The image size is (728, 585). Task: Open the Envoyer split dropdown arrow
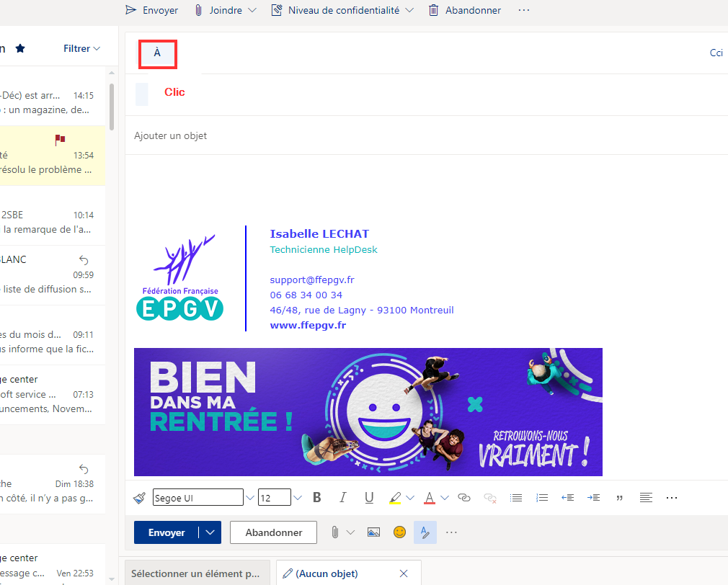210,532
